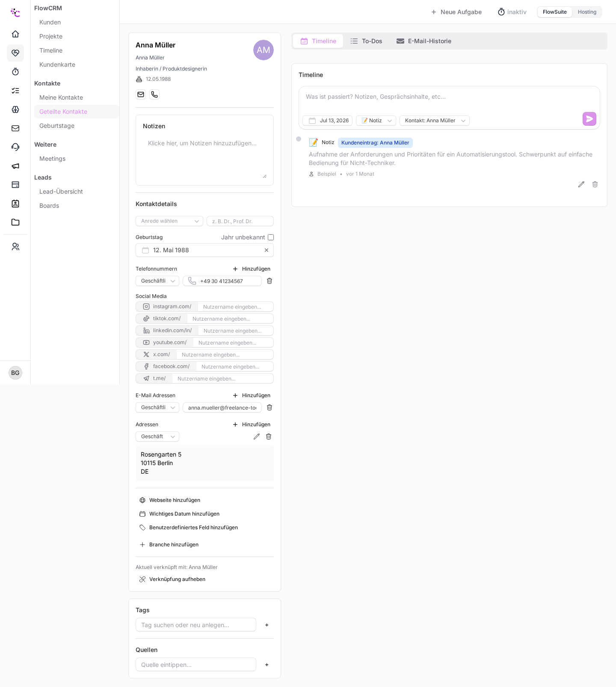Edit the Rosengarten address with pencil icon
The height and width of the screenshot is (687, 616).
[x=257, y=436]
